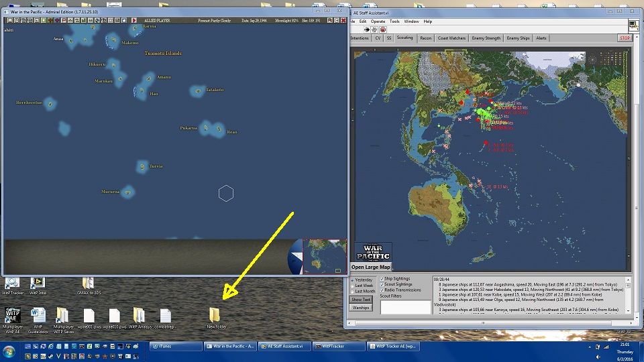
Task: Switch to the Intentions tab
Action: pyautogui.click(x=360, y=38)
